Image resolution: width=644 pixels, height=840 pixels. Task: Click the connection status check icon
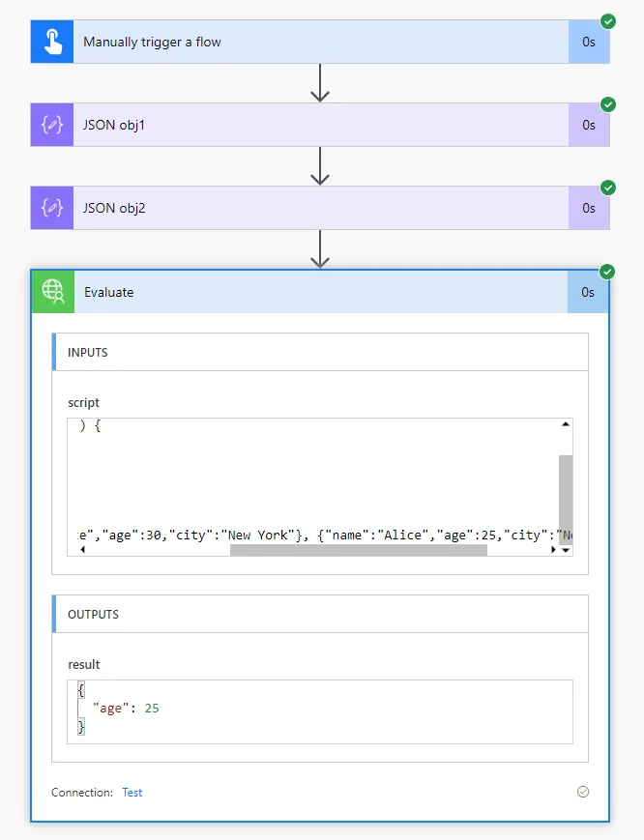582,792
